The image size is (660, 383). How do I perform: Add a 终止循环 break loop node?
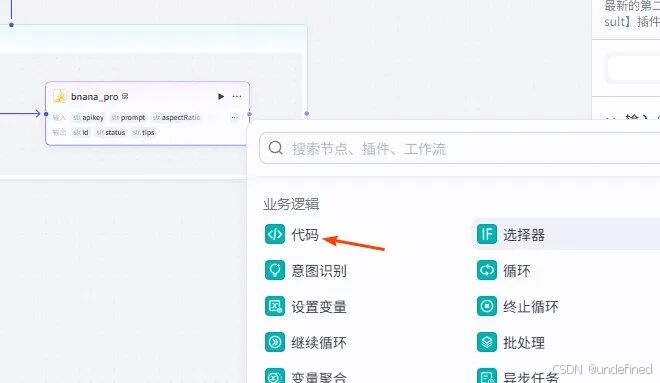pyautogui.click(x=518, y=306)
